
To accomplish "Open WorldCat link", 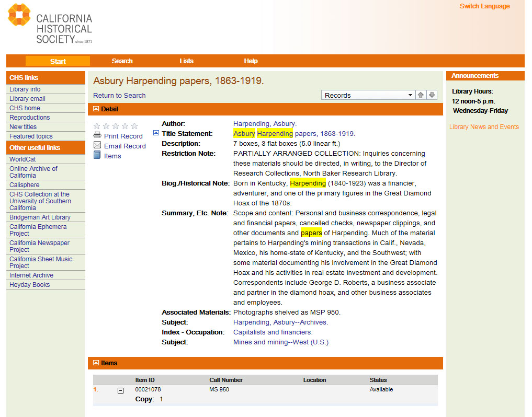I will coord(22,159).
